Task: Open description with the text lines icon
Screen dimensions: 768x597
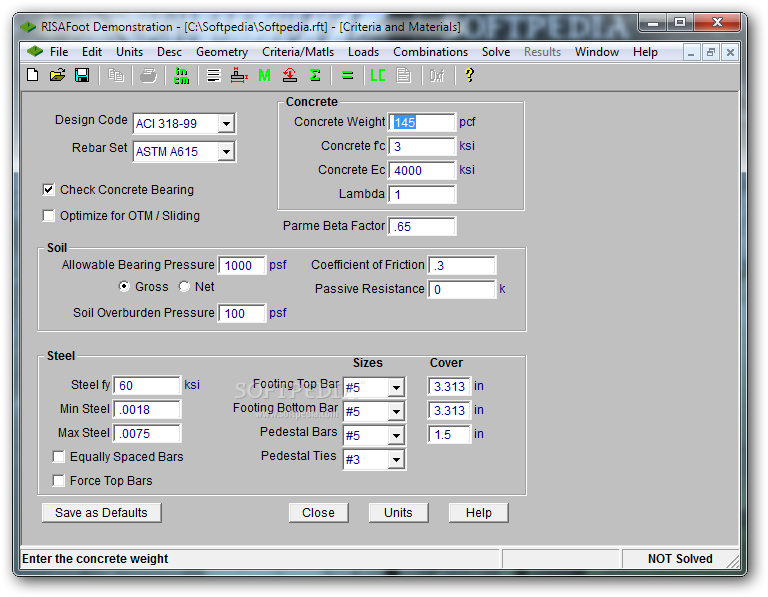Action: point(214,75)
